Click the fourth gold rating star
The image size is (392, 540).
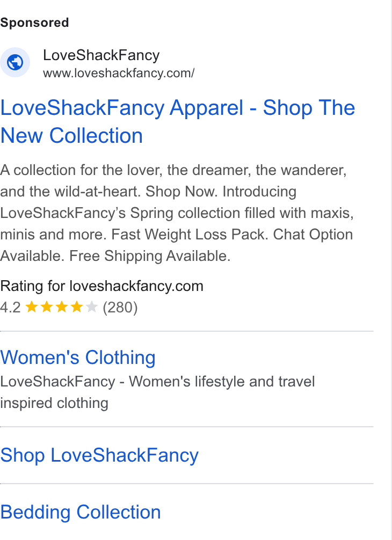pyautogui.click(x=76, y=307)
